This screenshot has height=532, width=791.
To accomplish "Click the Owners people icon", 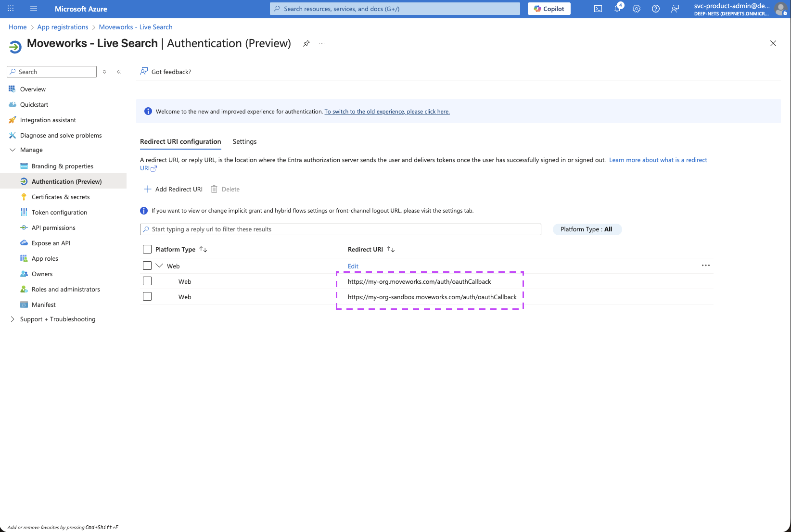I will click(x=24, y=274).
